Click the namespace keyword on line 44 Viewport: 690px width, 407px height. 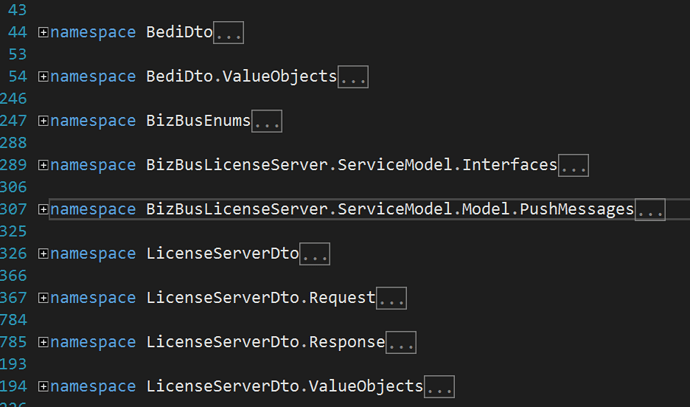[x=93, y=33]
